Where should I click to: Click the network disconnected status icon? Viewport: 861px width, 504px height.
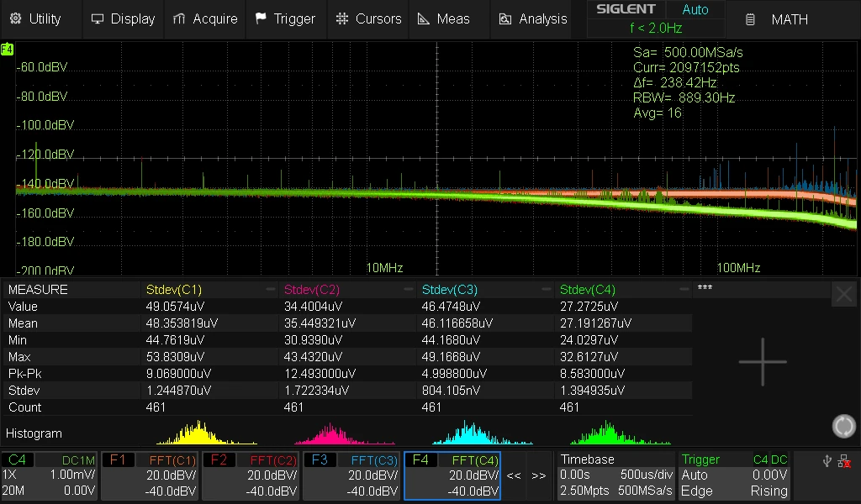pos(844,461)
